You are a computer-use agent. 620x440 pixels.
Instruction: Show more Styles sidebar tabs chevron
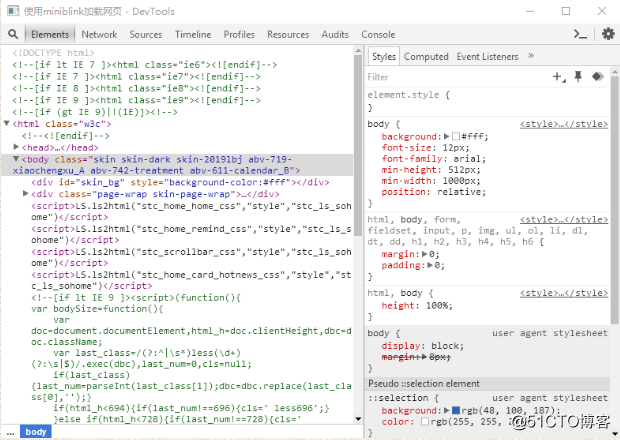(x=531, y=56)
